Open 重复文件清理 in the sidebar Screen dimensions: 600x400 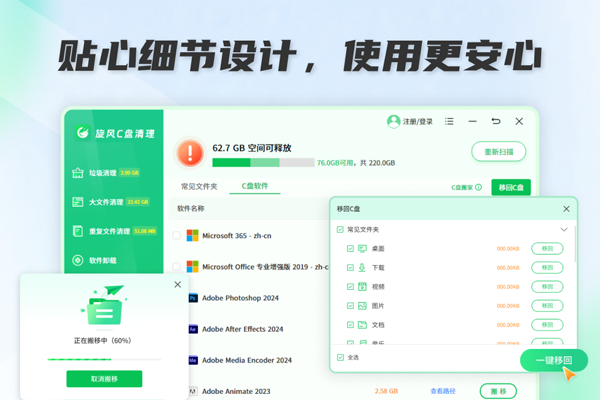(114, 231)
